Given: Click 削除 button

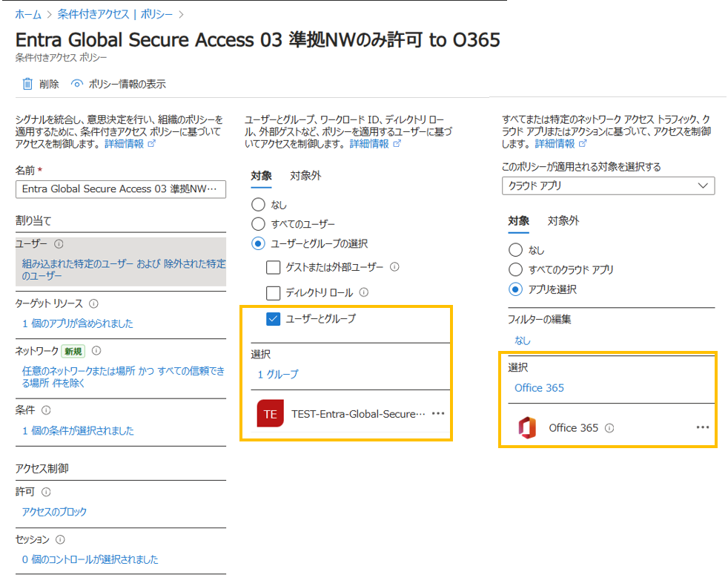Looking at the screenshot, I should click(41, 84).
